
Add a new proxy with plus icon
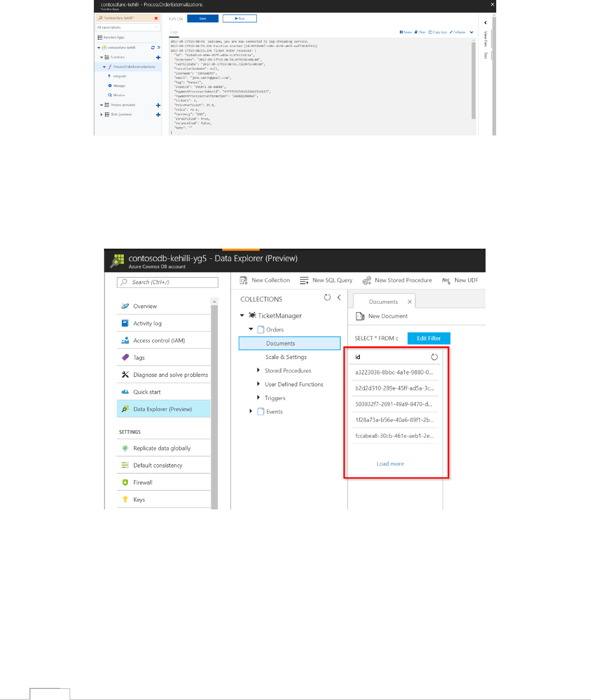click(158, 105)
